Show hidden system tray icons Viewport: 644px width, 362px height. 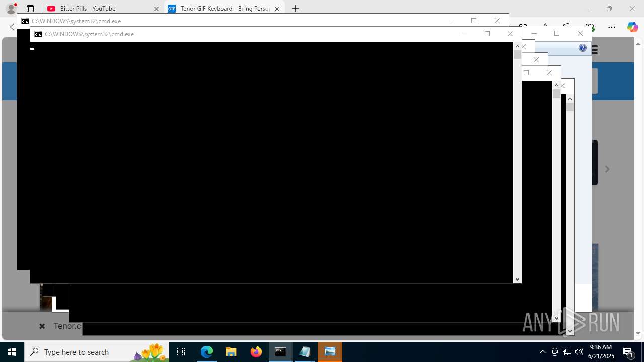click(542, 352)
